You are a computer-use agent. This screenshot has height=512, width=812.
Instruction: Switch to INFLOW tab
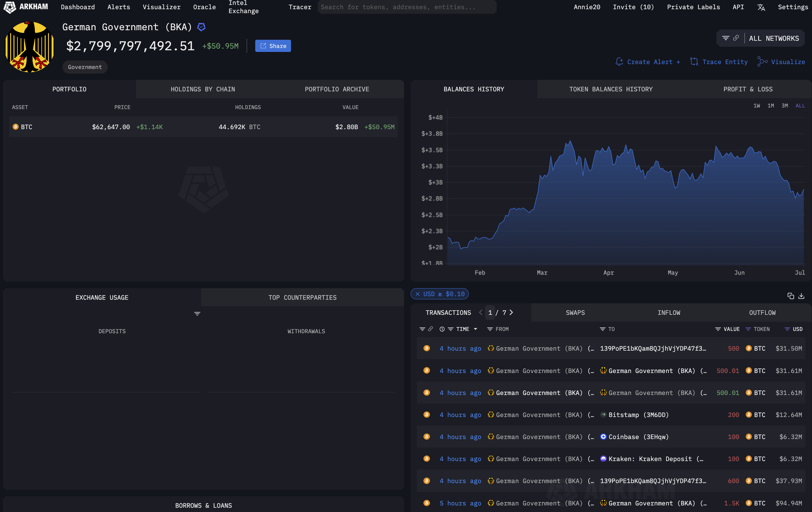click(x=668, y=313)
